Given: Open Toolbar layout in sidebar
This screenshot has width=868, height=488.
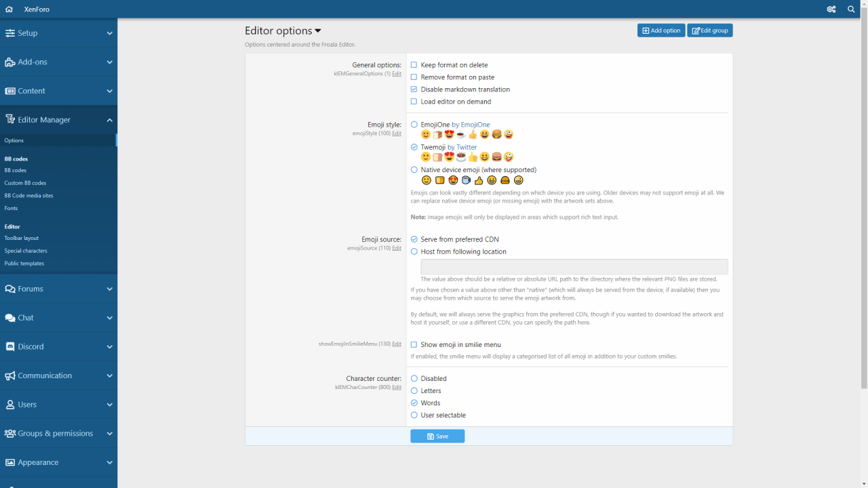Looking at the screenshot, I should (x=22, y=238).
